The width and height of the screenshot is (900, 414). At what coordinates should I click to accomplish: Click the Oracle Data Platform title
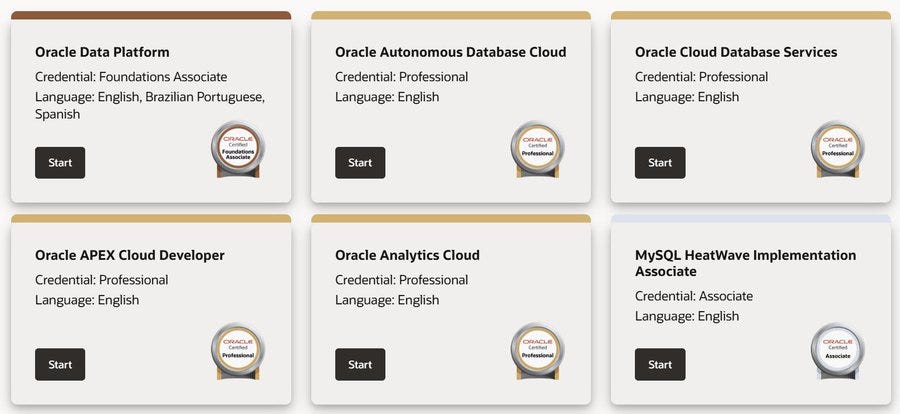point(102,52)
